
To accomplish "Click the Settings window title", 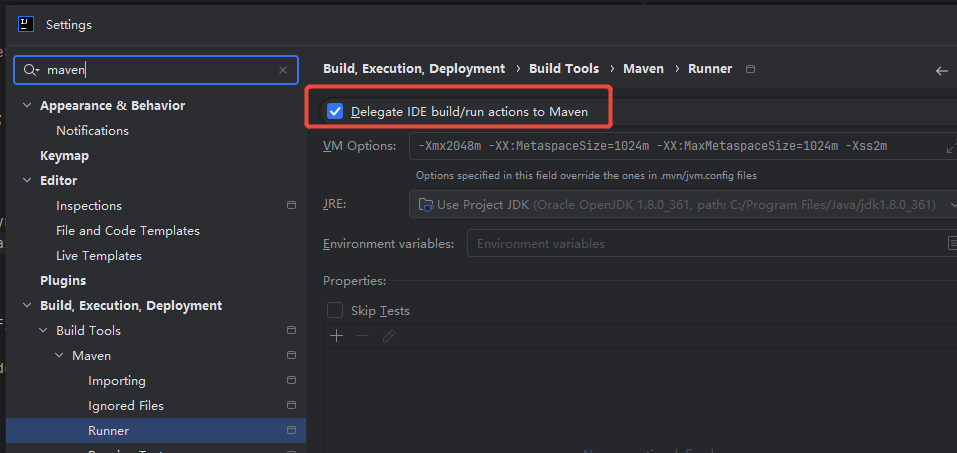I will pos(69,25).
